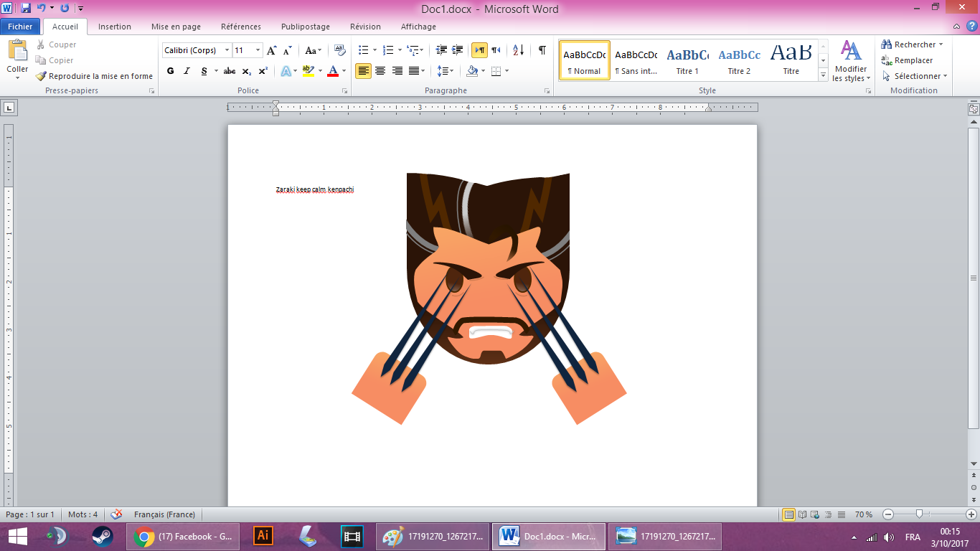Justify text icon
The image size is (980, 551).
(x=414, y=71)
